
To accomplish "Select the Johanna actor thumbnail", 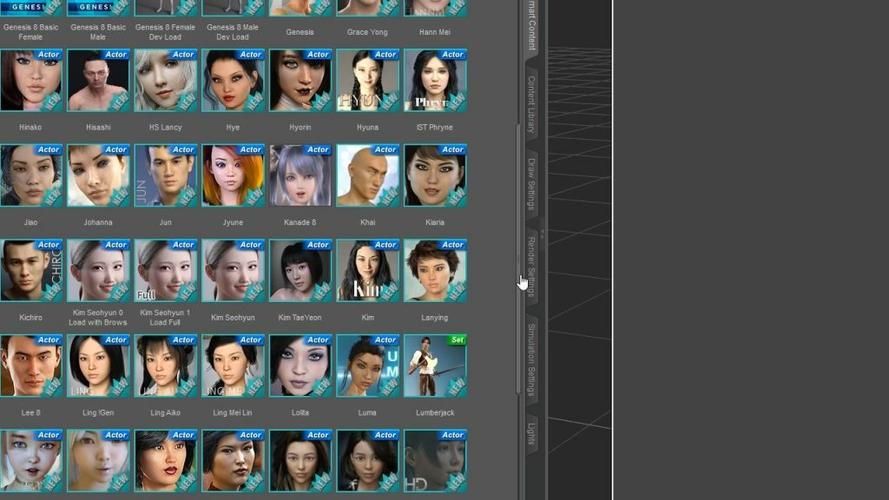I will tap(98, 175).
